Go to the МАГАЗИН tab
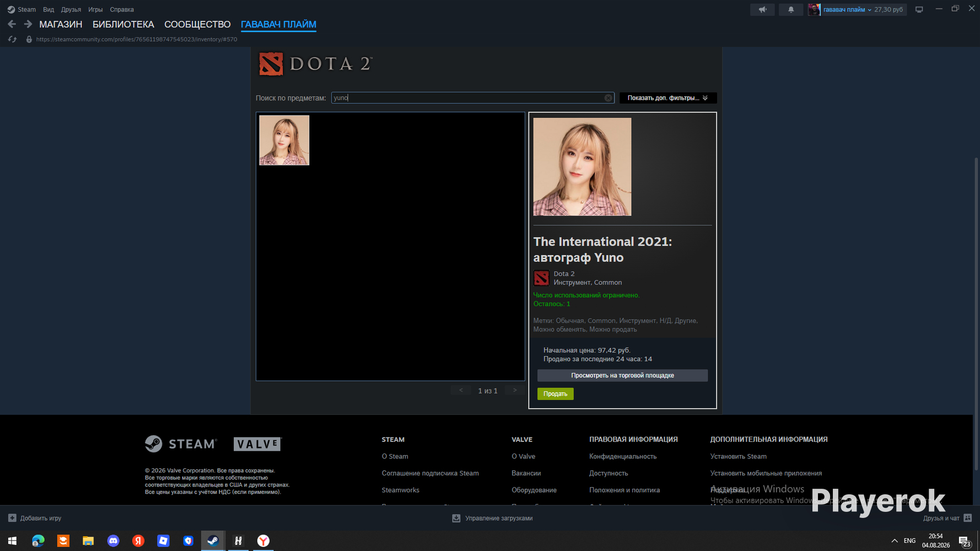Viewport: 980px width, 551px height. [61, 24]
